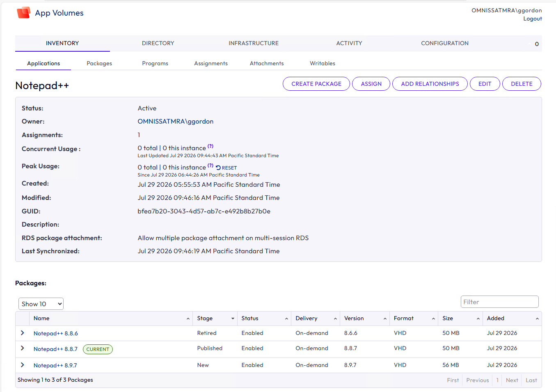556x392 pixels.
Task: Open the Show 10 rows dropdown
Action: 41,304
